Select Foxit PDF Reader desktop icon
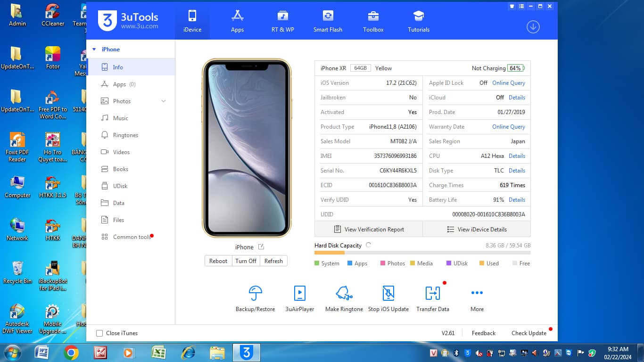The image size is (644, 362). point(17,147)
